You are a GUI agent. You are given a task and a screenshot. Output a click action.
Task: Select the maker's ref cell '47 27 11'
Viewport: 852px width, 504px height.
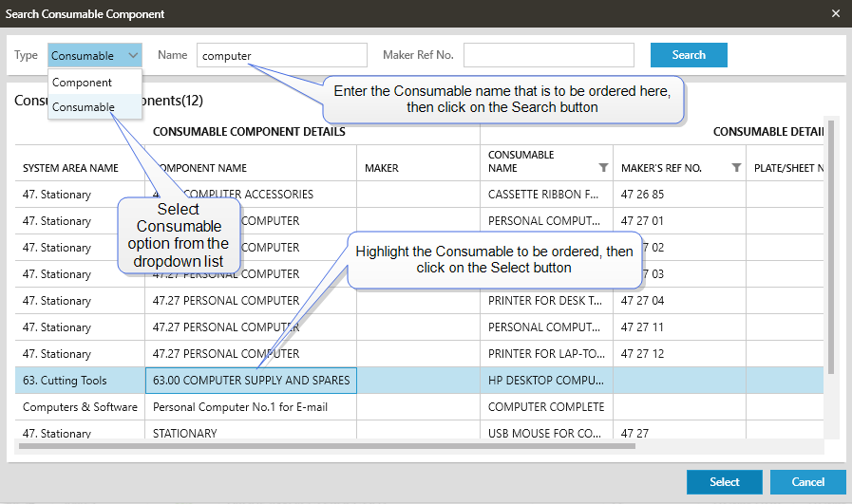[x=679, y=327]
